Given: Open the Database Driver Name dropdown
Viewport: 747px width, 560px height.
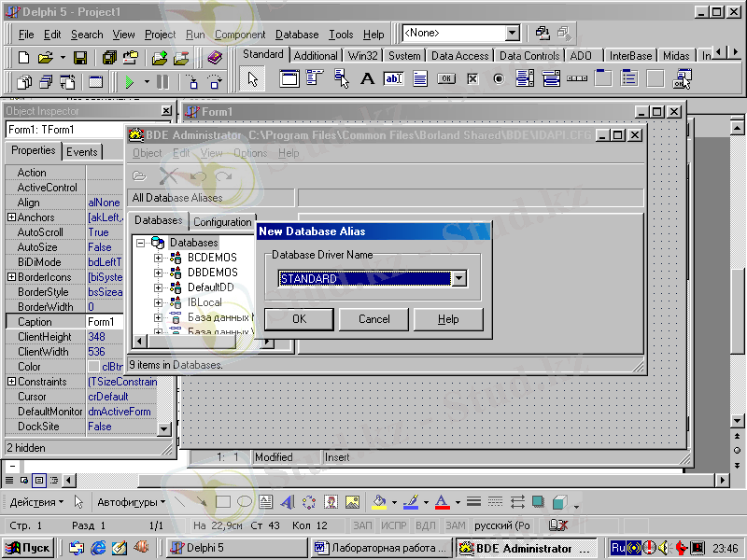Looking at the screenshot, I should pyautogui.click(x=458, y=279).
